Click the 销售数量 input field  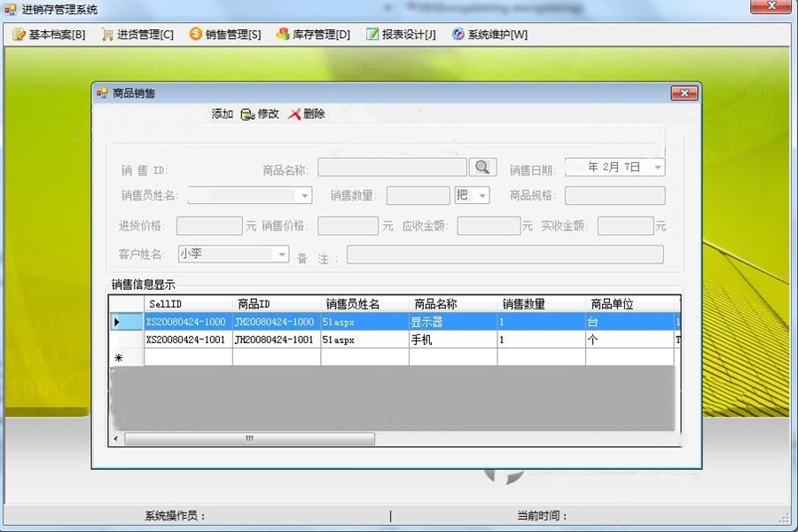tap(419, 195)
